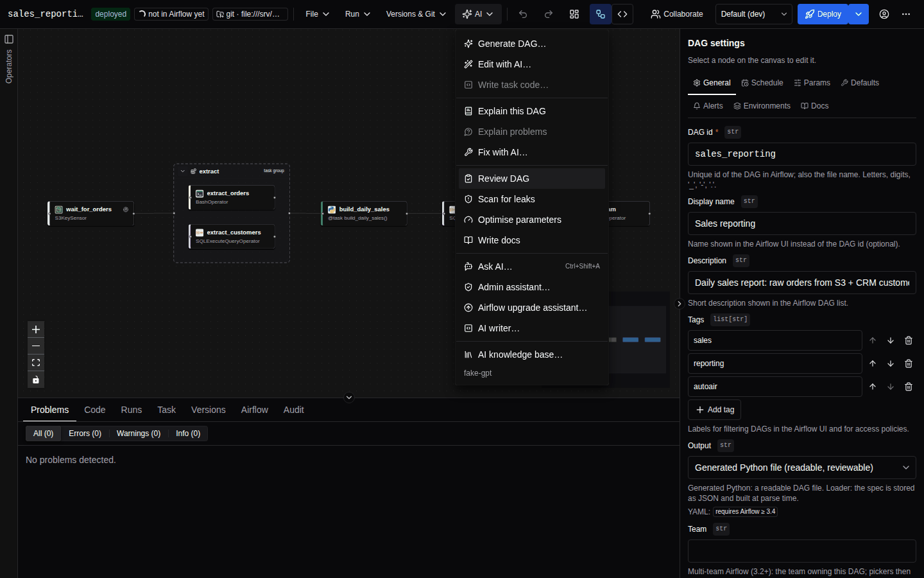Delete the sales tag

click(909, 340)
